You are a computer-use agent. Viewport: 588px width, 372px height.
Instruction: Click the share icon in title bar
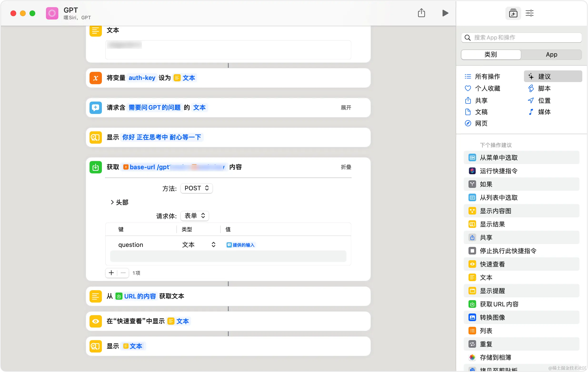tap(421, 13)
